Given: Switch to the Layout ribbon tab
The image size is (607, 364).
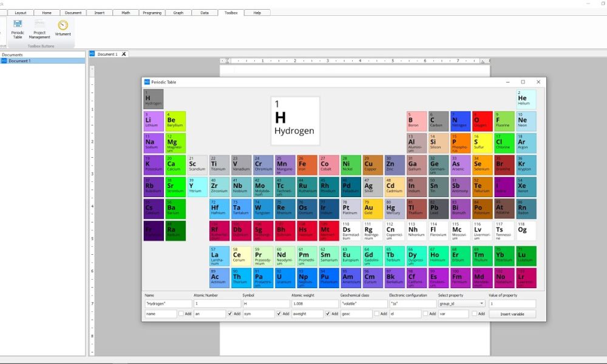Looking at the screenshot, I should [x=21, y=13].
